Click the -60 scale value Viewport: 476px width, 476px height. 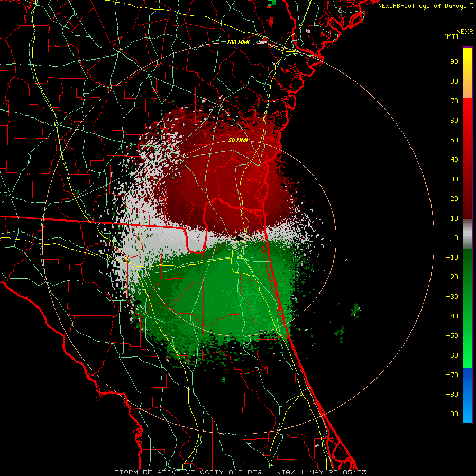coord(452,355)
